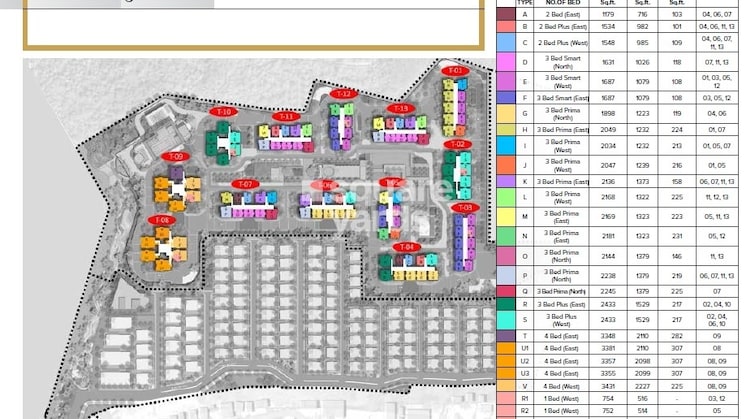Select the T-04 tower marker
This screenshot has height=419, width=755.
tap(405, 247)
